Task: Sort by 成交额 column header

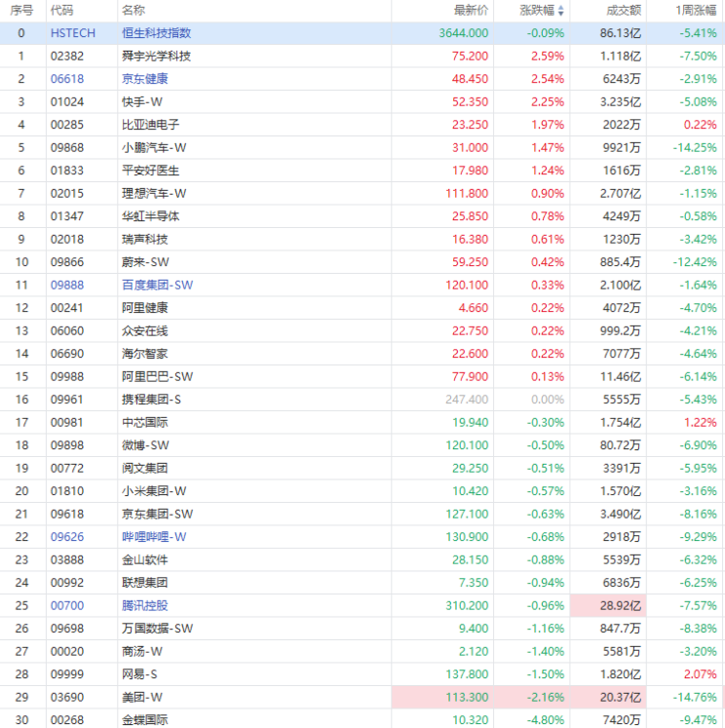Action: pos(624,10)
